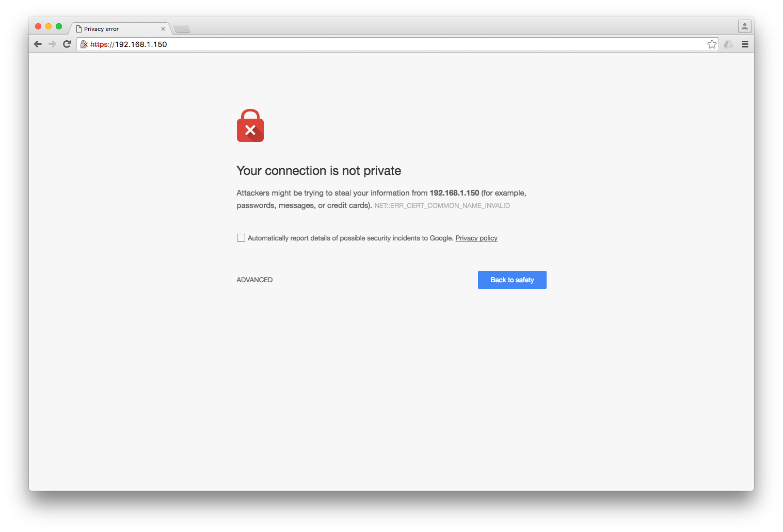Reload the page with refresh icon
The height and width of the screenshot is (532, 783).
click(67, 44)
